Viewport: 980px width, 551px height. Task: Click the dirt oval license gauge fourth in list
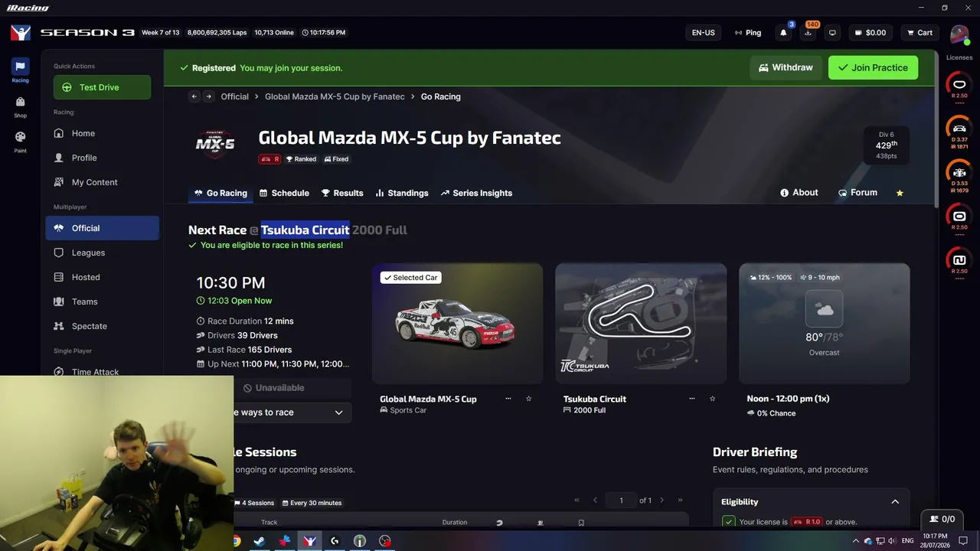pyautogui.click(x=959, y=217)
